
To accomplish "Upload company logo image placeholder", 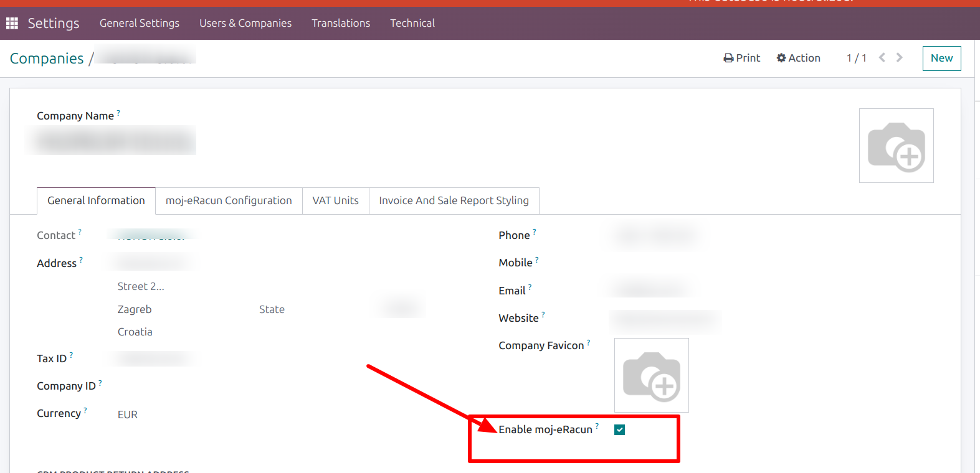I will [896, 146].
